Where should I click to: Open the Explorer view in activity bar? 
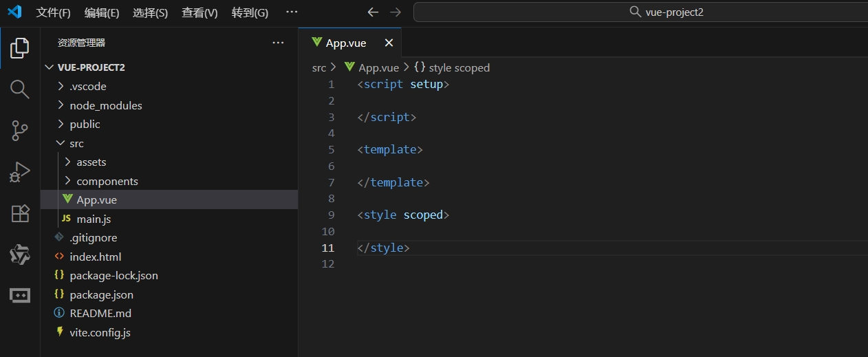19,47
